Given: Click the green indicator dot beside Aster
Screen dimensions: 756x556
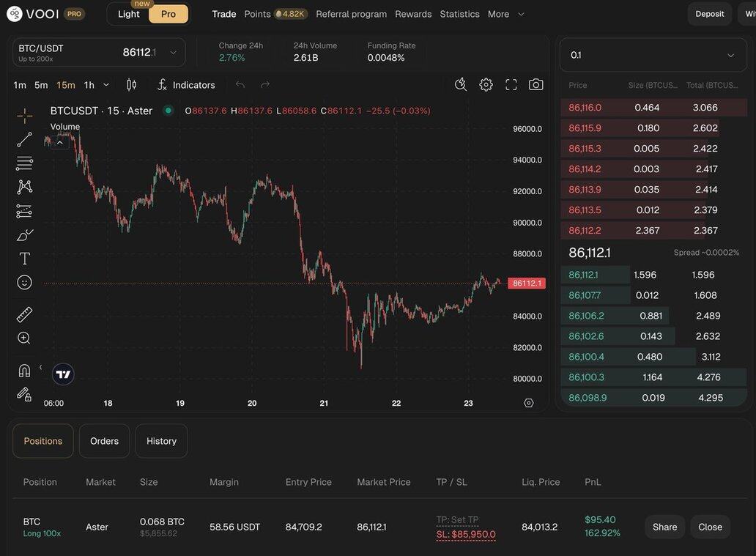Looking at the screenshot, I should (x=168, y=111).
